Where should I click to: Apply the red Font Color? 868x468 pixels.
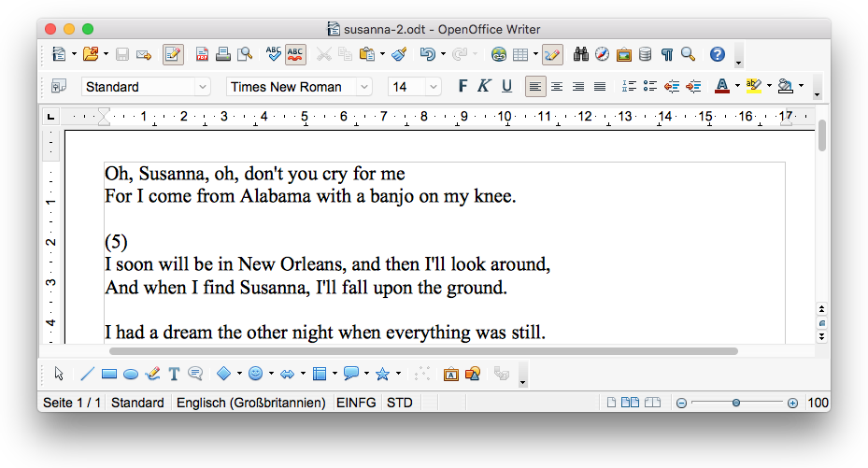coord(722,86)
